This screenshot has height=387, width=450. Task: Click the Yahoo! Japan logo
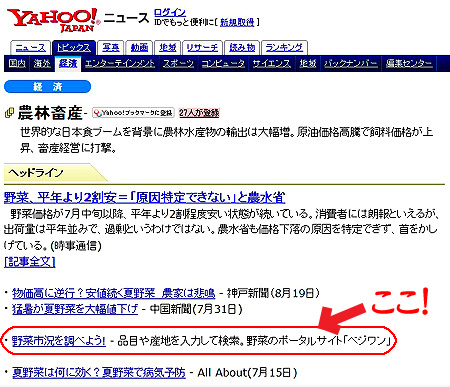click(x=53, y=20)
